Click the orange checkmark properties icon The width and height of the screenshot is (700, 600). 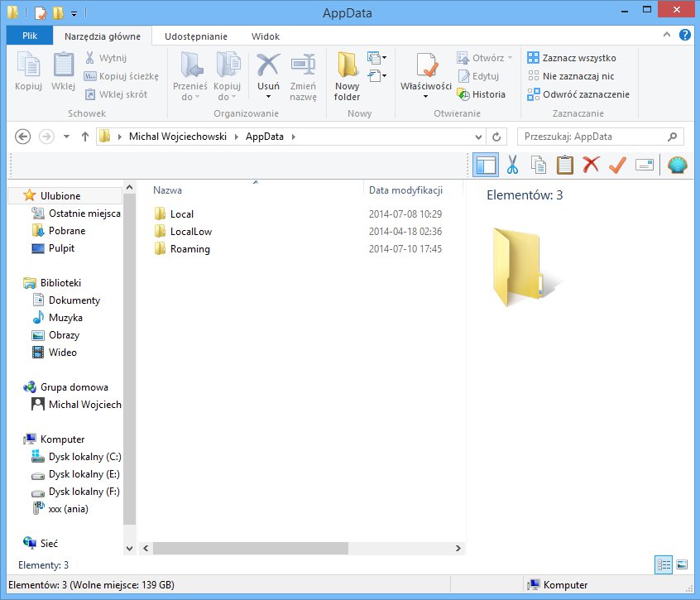coord(617,165)
